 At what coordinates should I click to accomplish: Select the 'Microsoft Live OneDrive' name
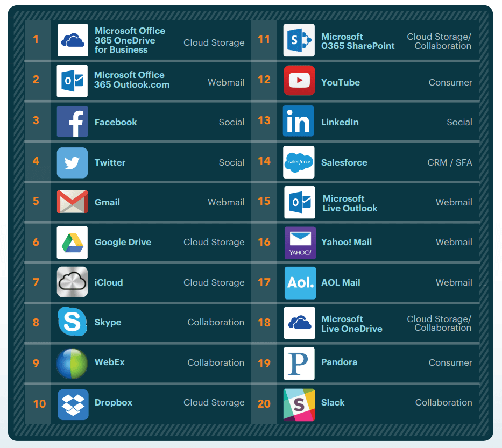(x=352, y=324)
